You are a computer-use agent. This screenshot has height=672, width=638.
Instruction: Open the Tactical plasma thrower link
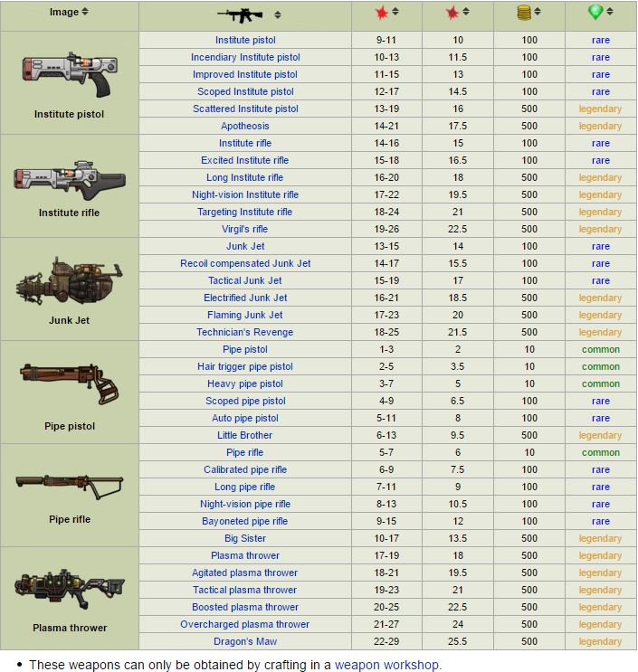pos(245,590)
